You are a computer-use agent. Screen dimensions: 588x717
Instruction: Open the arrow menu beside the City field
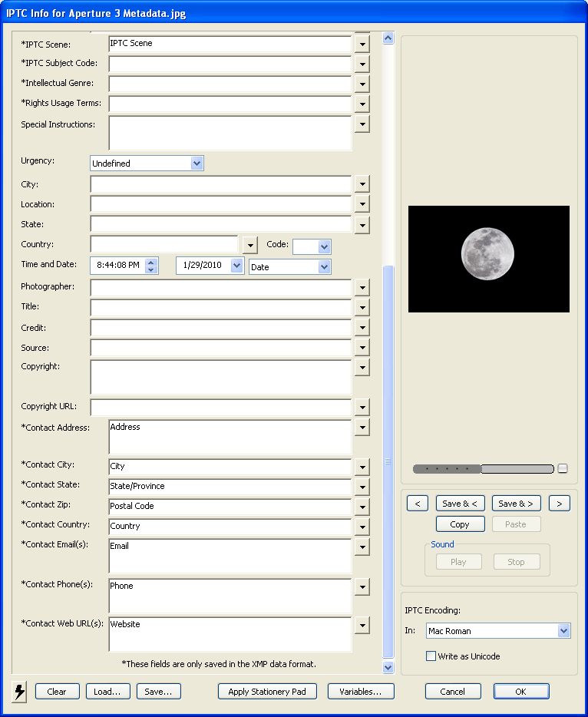click(362, 184)
